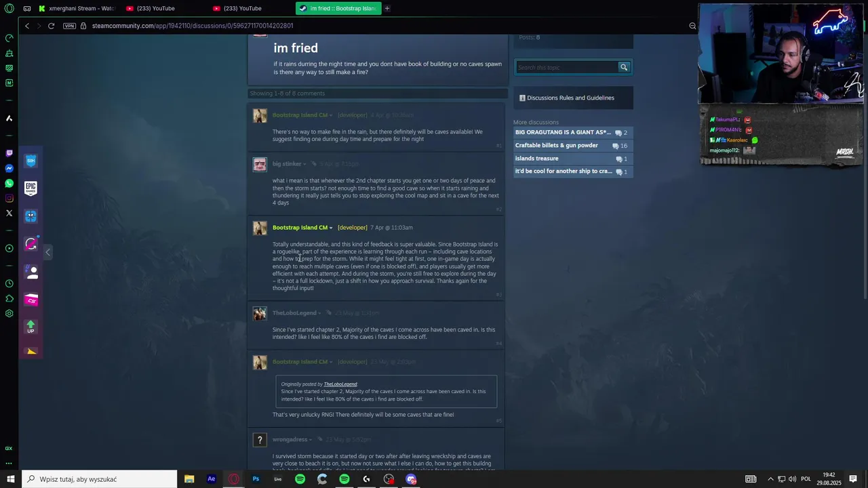Open the SIH extension icon
The width and height of the screenshot is (868, 488).
click(x=31, y=161)
